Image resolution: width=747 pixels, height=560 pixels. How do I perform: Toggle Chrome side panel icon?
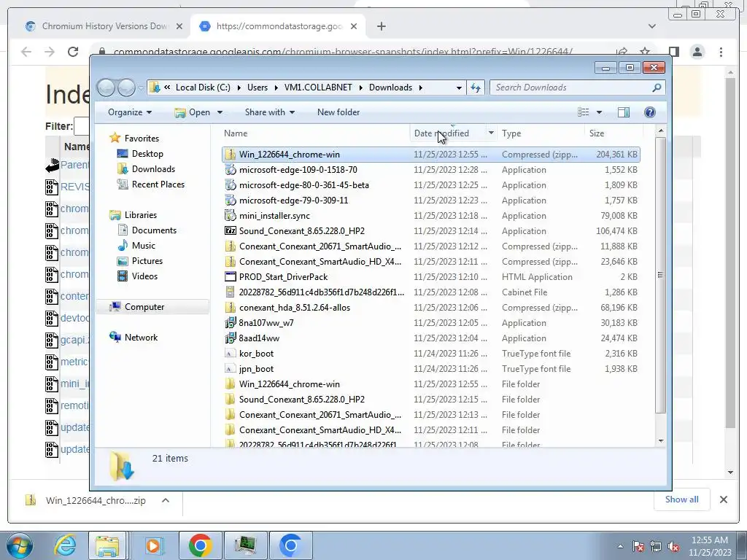pyautogui.click(x=673, y=52)
